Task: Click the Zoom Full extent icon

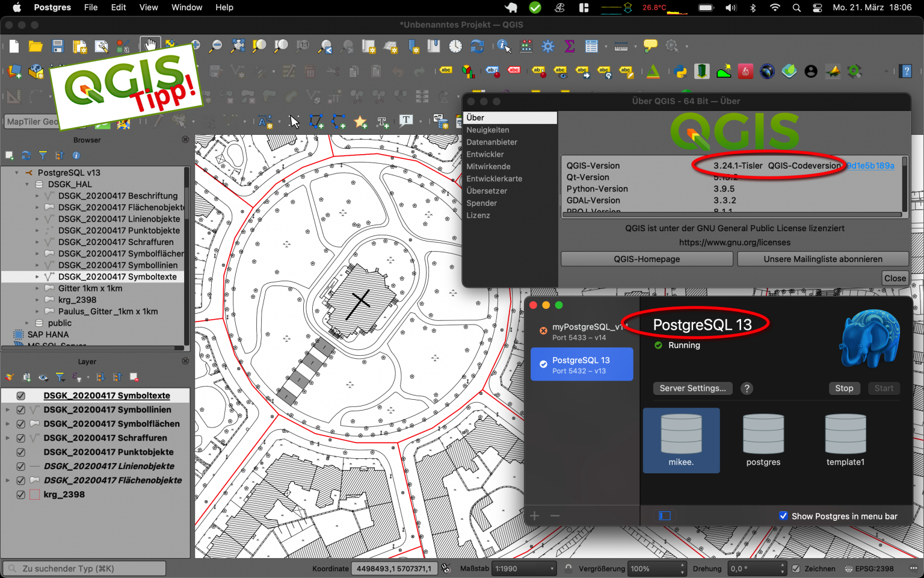Action: 238,46
